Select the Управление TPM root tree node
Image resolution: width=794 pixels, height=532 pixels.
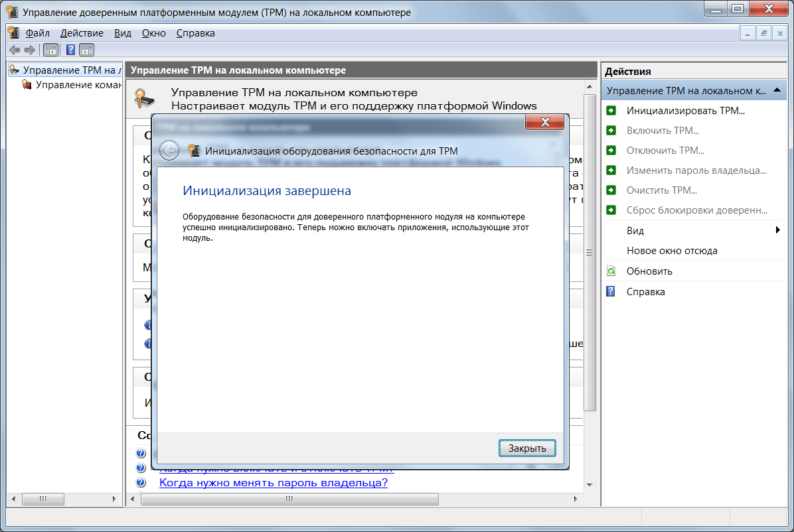point(70,70)
